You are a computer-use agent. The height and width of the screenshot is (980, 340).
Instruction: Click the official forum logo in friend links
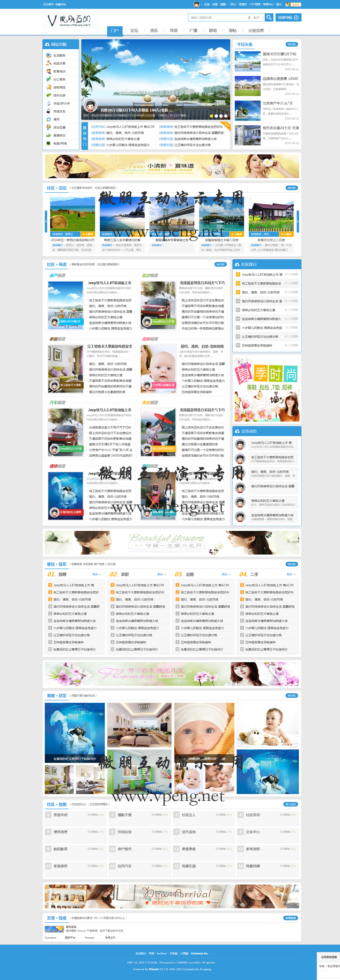click(54, 929)
